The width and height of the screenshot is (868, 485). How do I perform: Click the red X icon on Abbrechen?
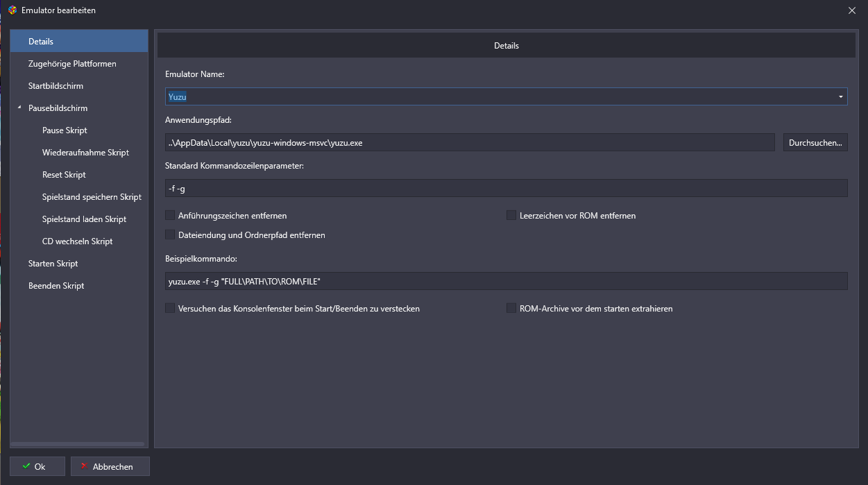coord(85,466)
